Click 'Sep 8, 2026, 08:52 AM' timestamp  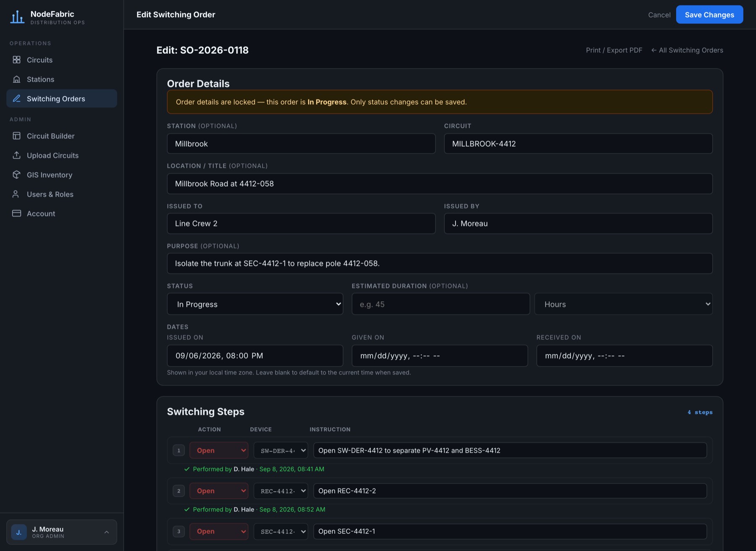click(x=292, y=509)
